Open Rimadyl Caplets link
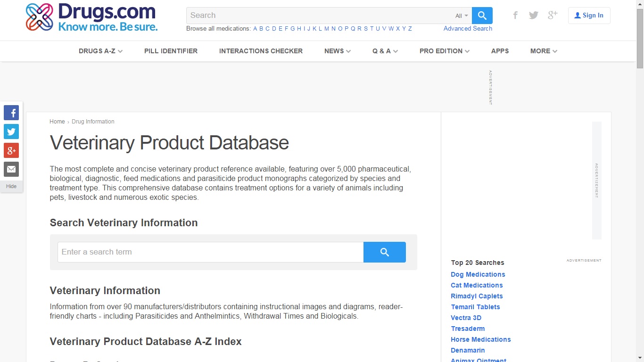 coord(477,296)
